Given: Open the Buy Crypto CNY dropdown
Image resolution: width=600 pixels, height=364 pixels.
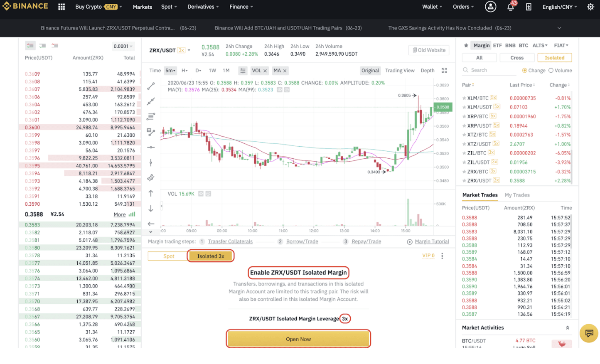Looking at the screenshot, I should (98, 7).
